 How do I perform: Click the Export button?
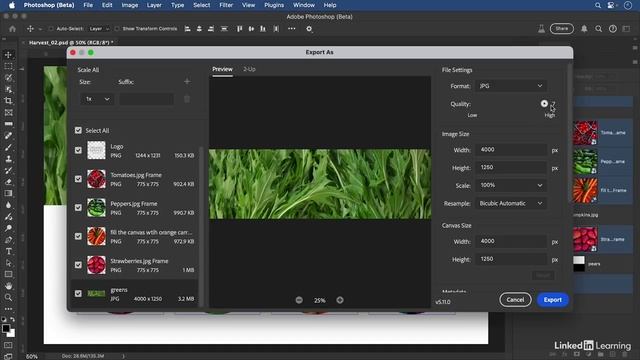553,300
